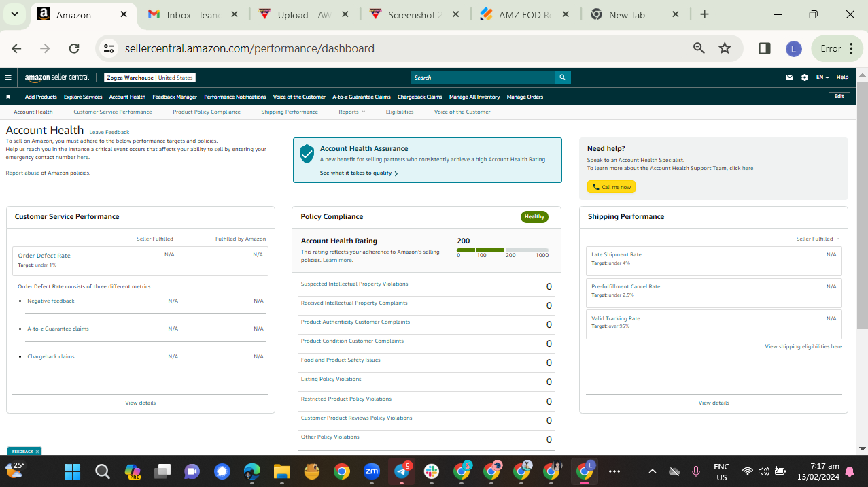Open the Microsoft Edge taskbar icon

pyautogui.click(x=251, y=471)
